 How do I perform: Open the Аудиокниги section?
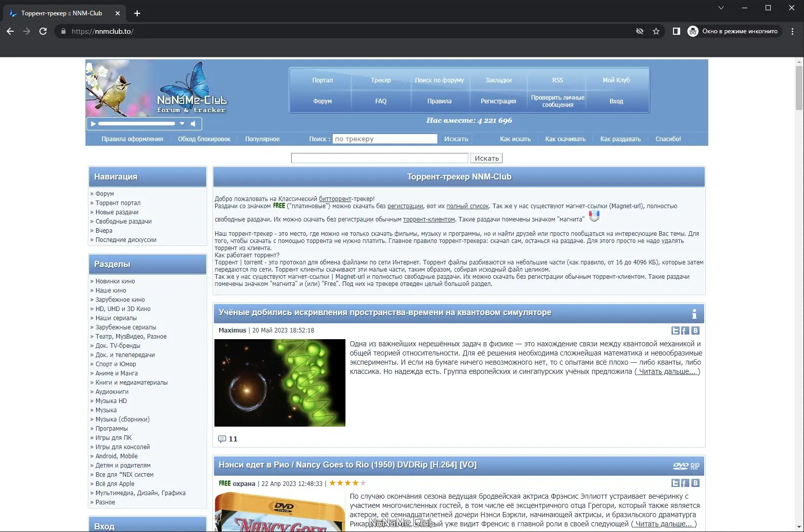[x=112, y=392]
